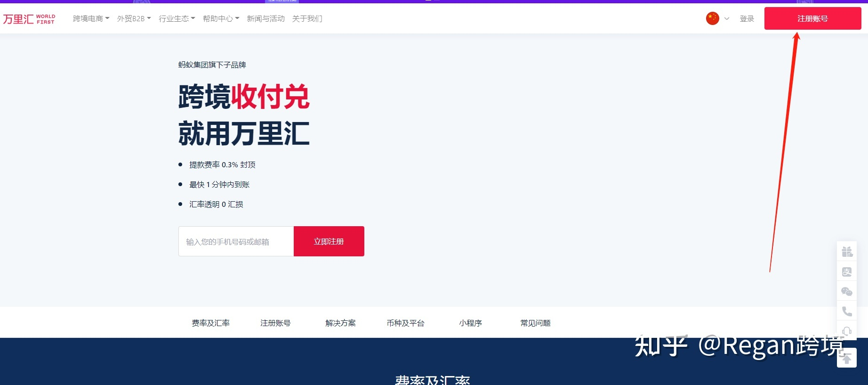The image size is (868, 385).
Task: Expand the 外贸B2B dropdown menu
Action: pyautogui.click(x=134, y=18)
